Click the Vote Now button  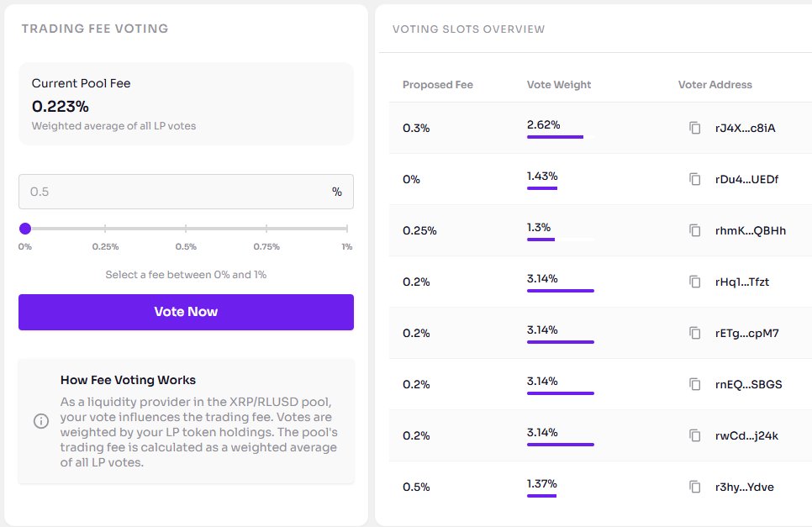[186, 312]
